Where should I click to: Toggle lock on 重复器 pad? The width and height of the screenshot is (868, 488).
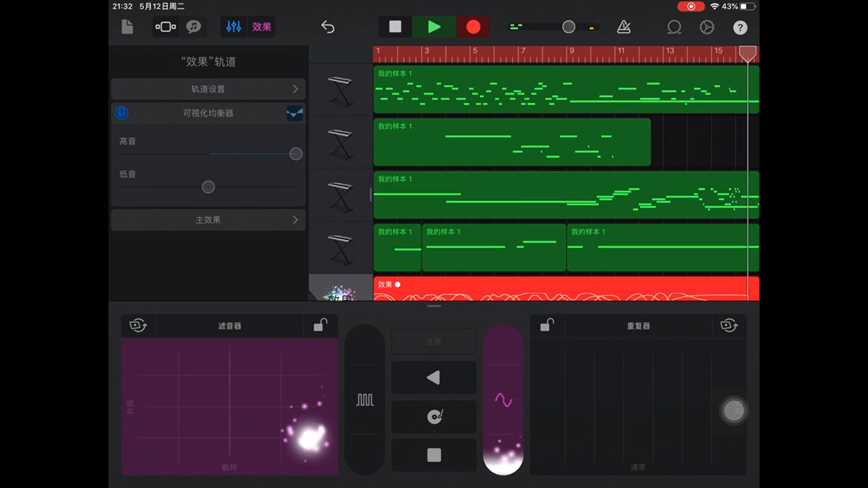pyautogui.click(x=547, y=325)
